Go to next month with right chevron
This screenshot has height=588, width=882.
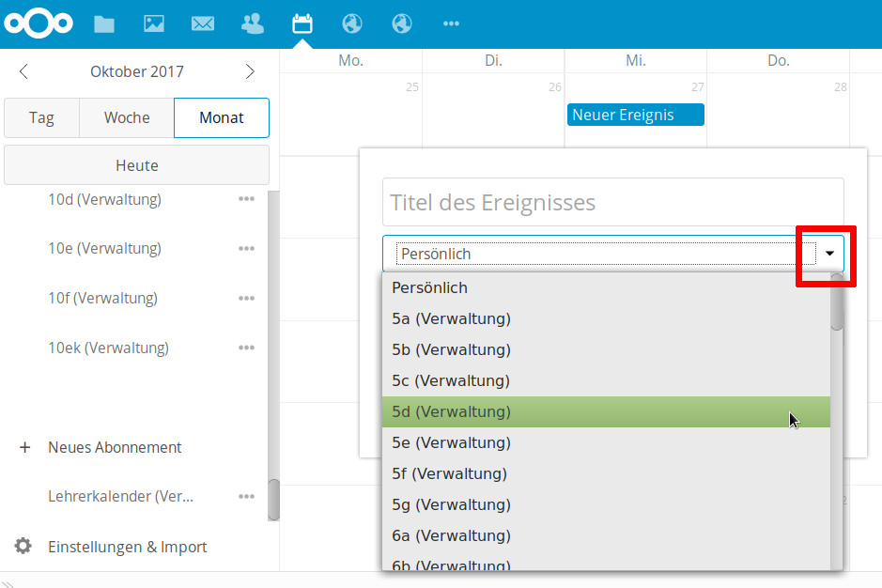tap(250, 71)
